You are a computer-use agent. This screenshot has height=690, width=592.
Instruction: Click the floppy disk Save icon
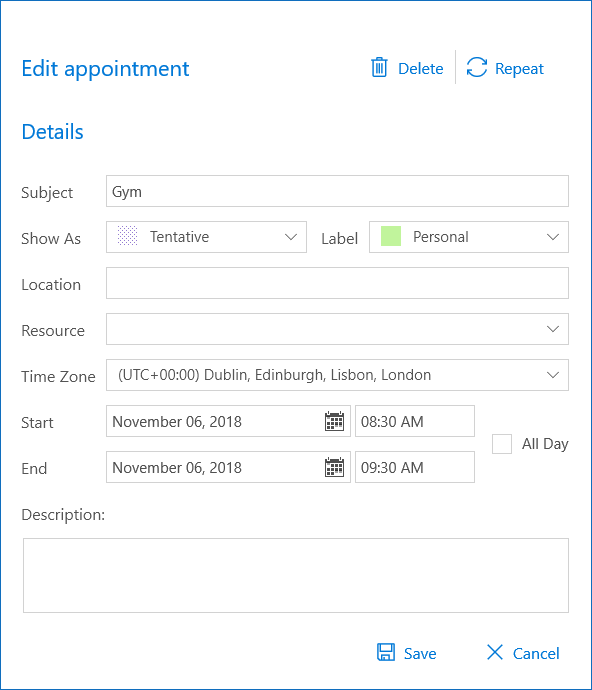pyautogui.click(x=386, y=652)
